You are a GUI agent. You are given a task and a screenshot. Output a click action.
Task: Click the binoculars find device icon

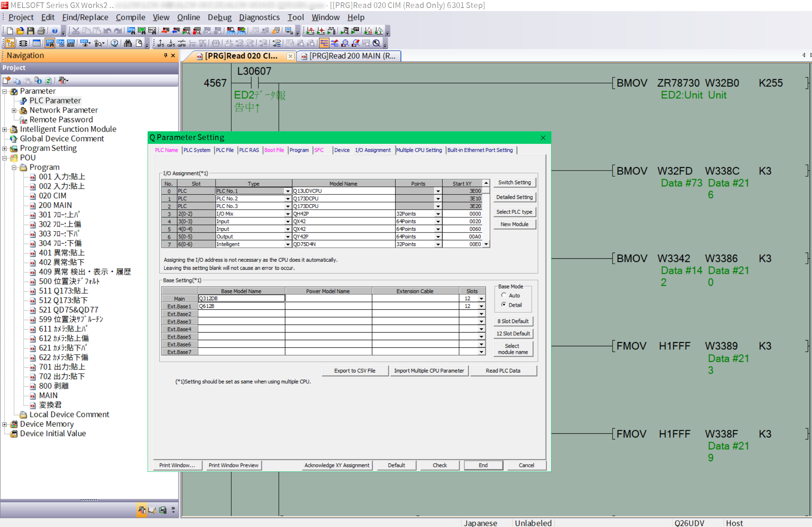tap(128, 43)
